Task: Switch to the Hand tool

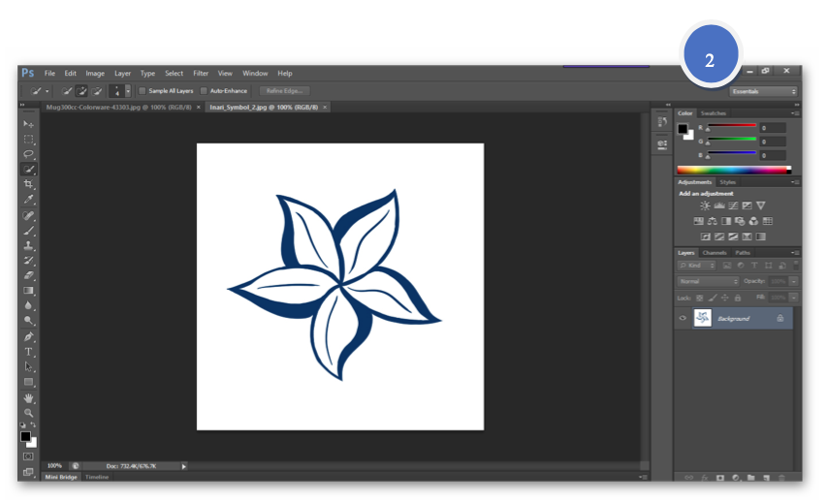Action: click(28, 397)
